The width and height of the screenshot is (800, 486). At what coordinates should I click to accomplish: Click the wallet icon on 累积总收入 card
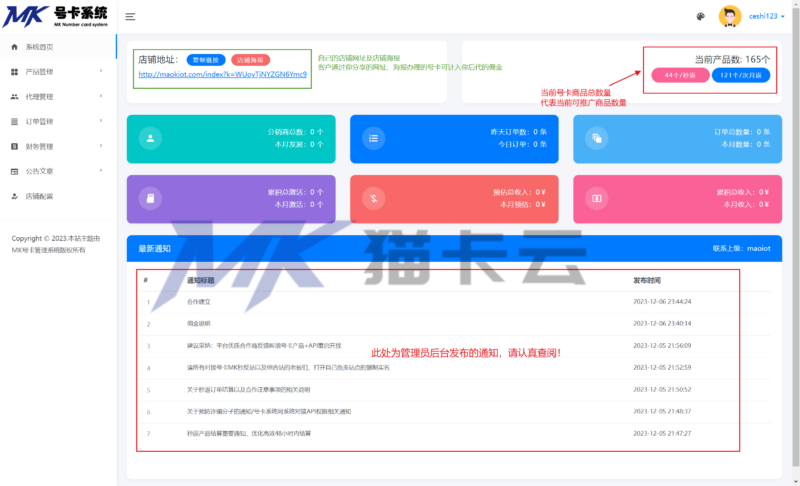[596, 198]
